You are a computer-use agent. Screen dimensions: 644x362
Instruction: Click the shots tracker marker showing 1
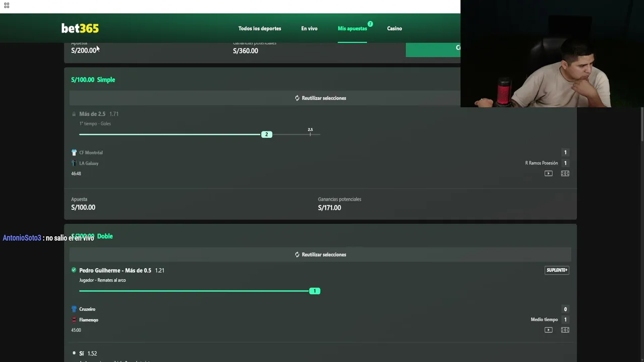(314, 291)
